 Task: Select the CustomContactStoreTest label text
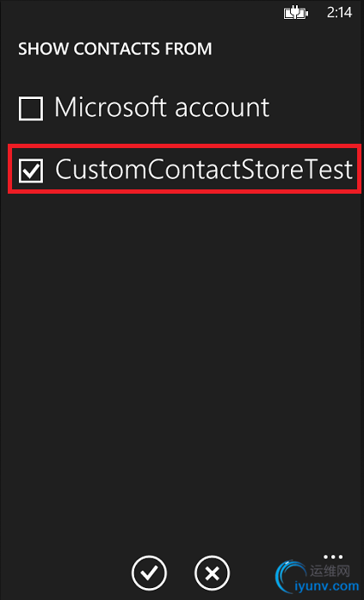click(x=203, y=169)
